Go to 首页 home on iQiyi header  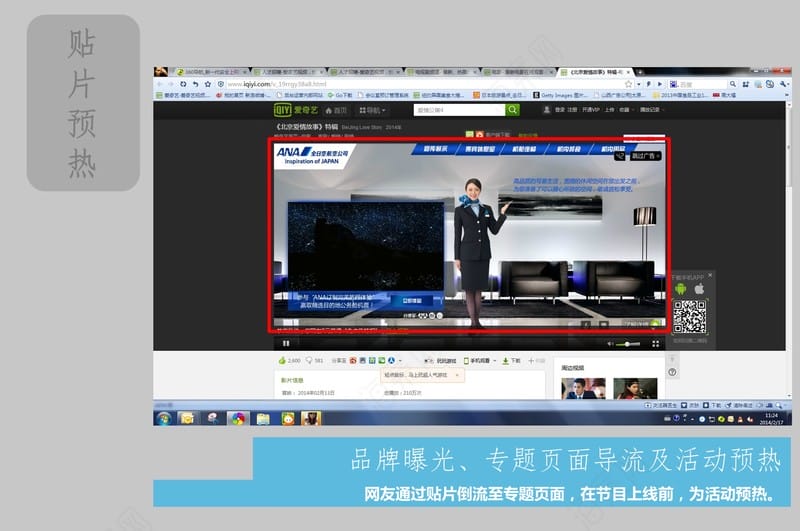click(336, 110)
